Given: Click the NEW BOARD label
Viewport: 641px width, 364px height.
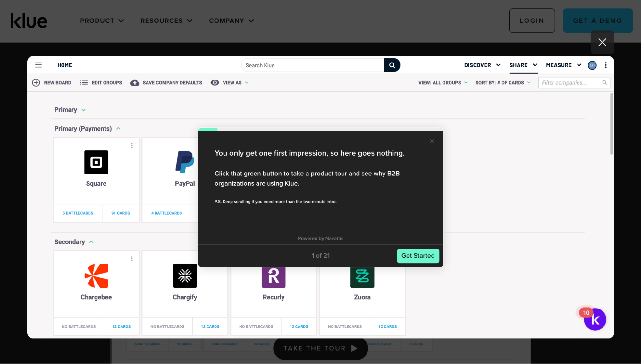Looking at the screenshot, I should [57, 82].
